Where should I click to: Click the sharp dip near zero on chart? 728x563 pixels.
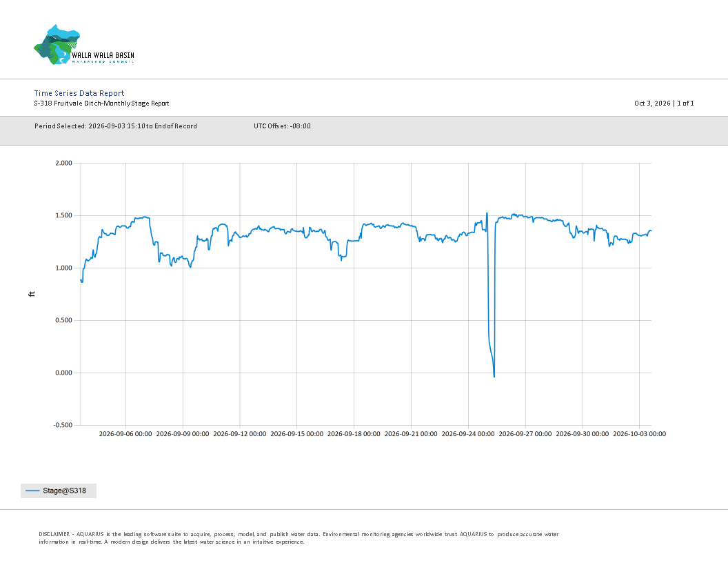point(494,375)
